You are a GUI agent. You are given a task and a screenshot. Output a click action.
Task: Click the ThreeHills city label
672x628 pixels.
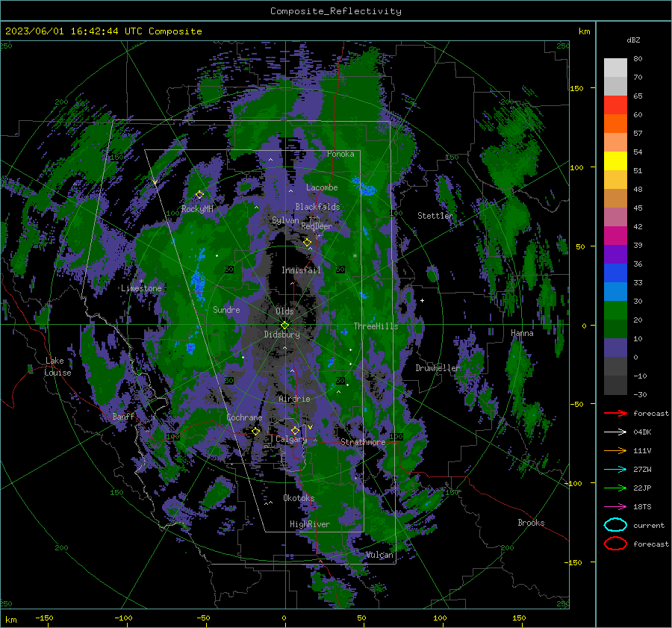point(376,326)
